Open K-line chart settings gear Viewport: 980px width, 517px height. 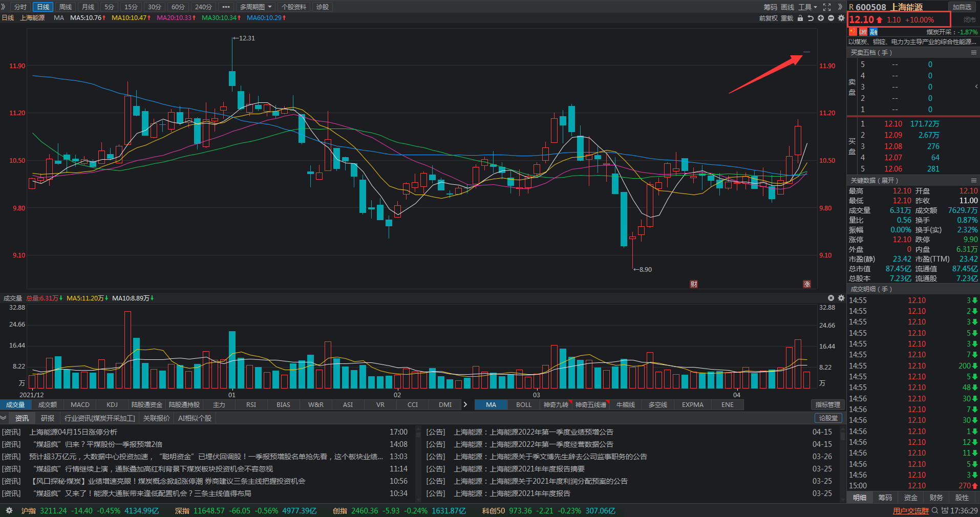coord(841,18)
